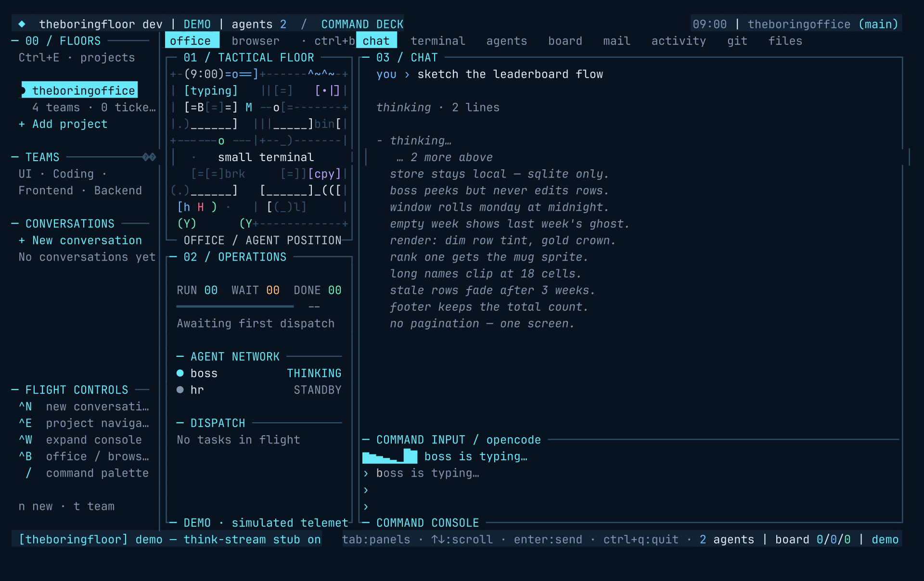Click the 'Backend' team name
Image resolution: width=924 pixels, height=581 pixels.
tap(118, 191)
